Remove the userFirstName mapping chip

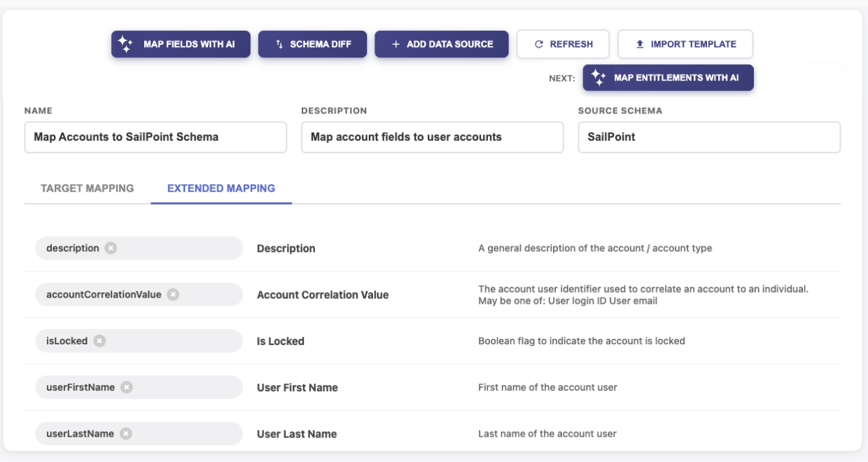126,387
